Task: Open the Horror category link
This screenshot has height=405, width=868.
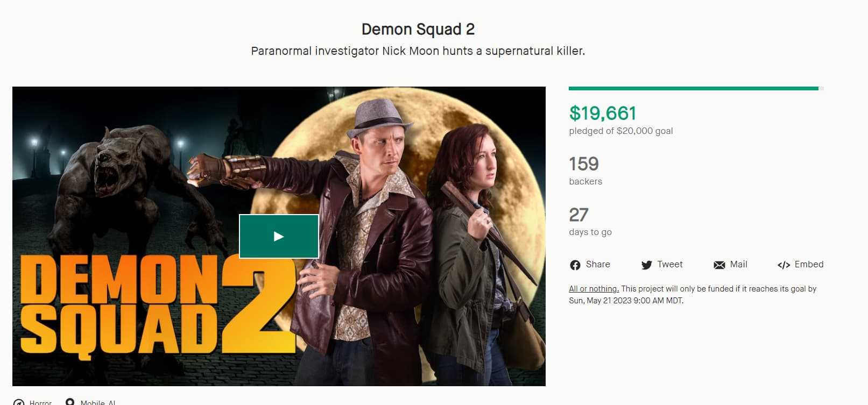Action: coord(40,402)
